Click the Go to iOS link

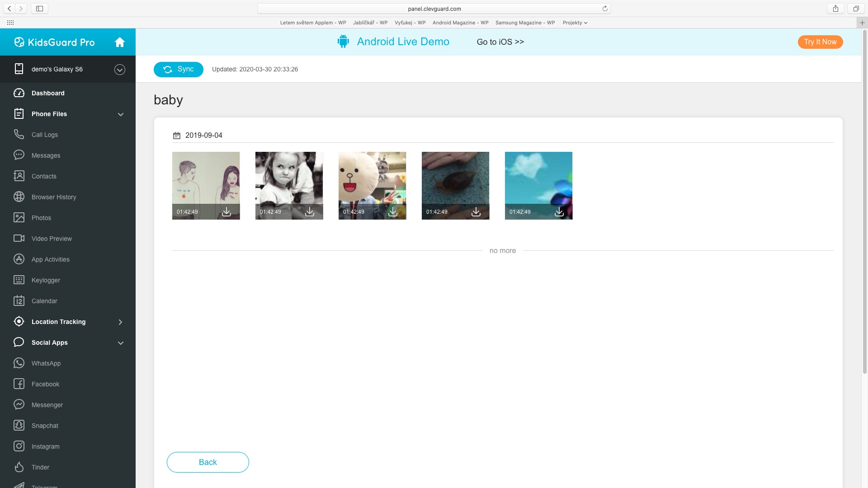click(x=500, y=42)
